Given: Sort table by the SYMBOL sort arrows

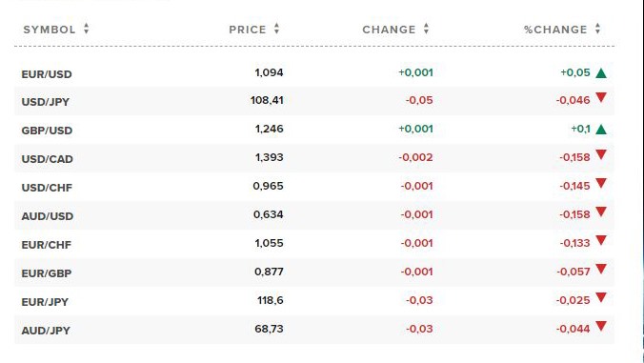Looking at the screenshot, I should 87,29.
